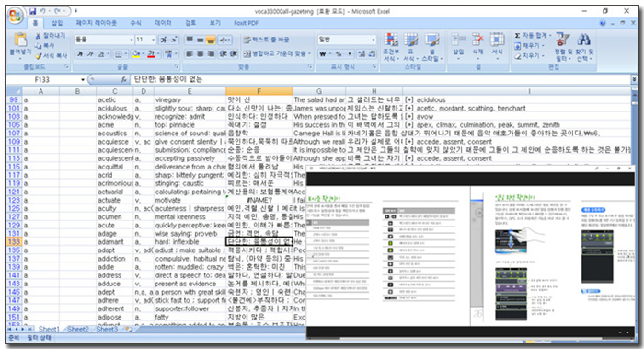644x349 pixels.
Task: Expand the number format dropdown
Action: pyautogui.click(x=373, y=40)
